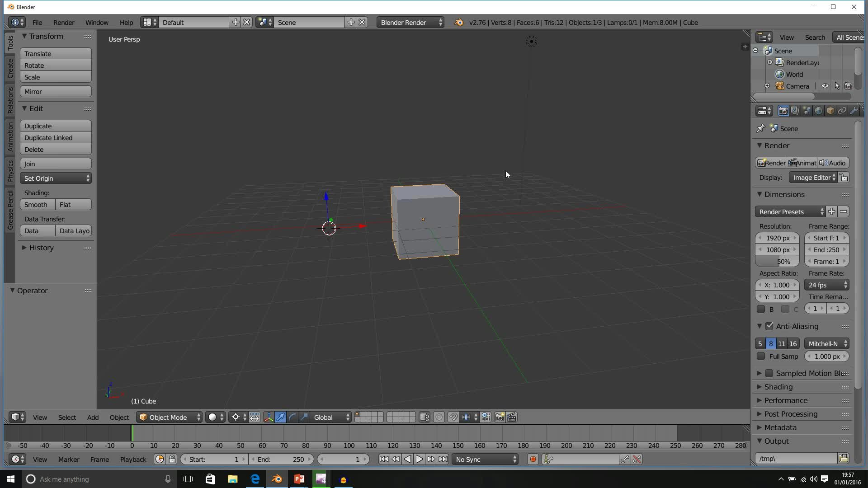
Task: Click the timeline record keyframe button
Action: click(533, 460)
